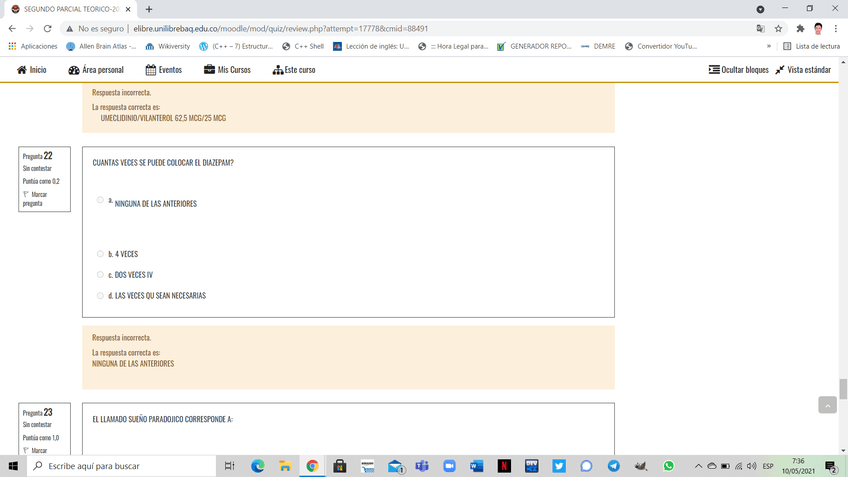Image resolution: width=848 pixels, height=477 pixels.
Task: Open Microsoft Edge from taskbar
Action: [x=257, y=466]
